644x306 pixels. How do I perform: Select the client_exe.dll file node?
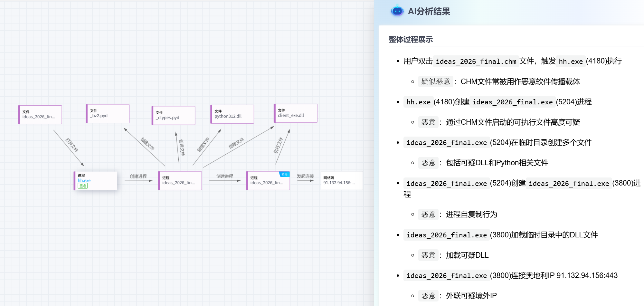[296, 113]
